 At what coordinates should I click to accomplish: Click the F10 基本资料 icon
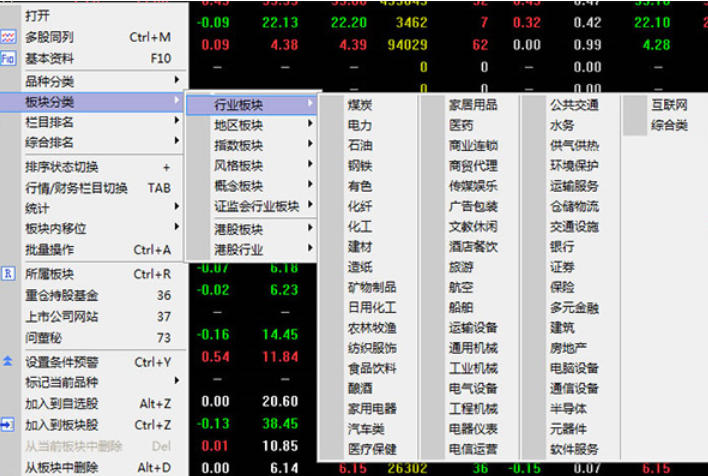pos(8,59)
